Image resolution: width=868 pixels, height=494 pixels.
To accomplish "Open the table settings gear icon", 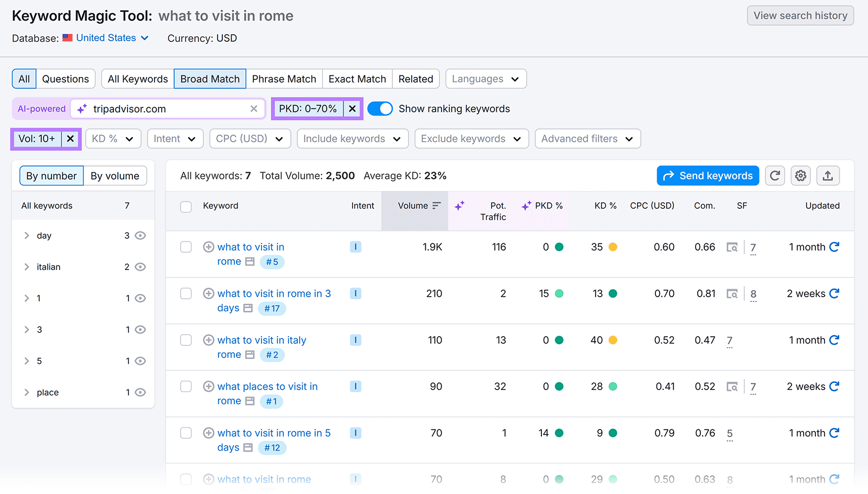I will pos(801,175).
